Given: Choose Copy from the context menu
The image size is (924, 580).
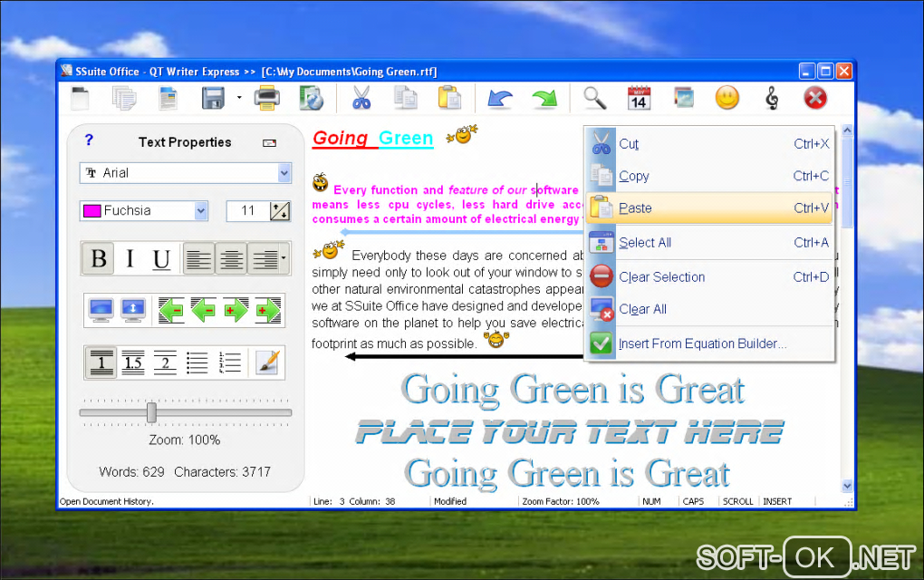Looking at the screenshot, I should (709, 176).
